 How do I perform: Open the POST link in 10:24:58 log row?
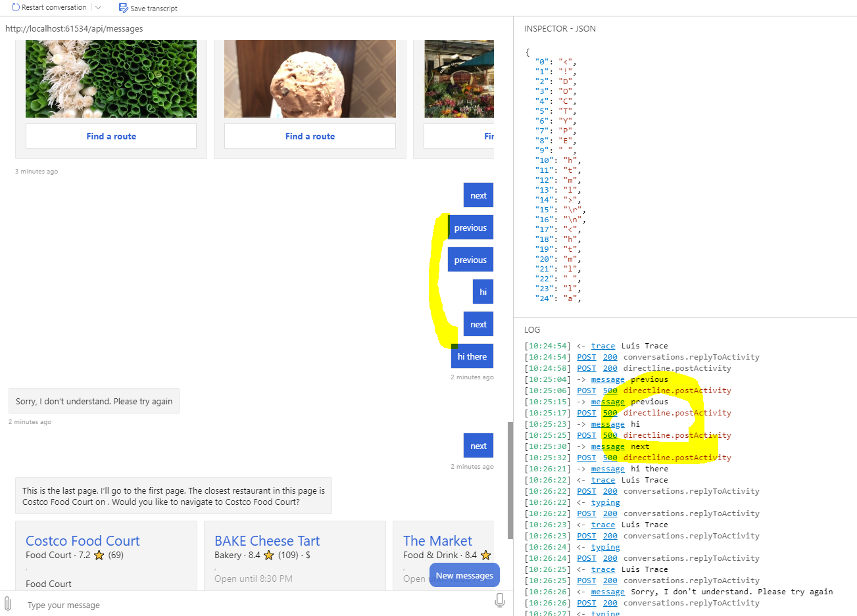(586, 368)
